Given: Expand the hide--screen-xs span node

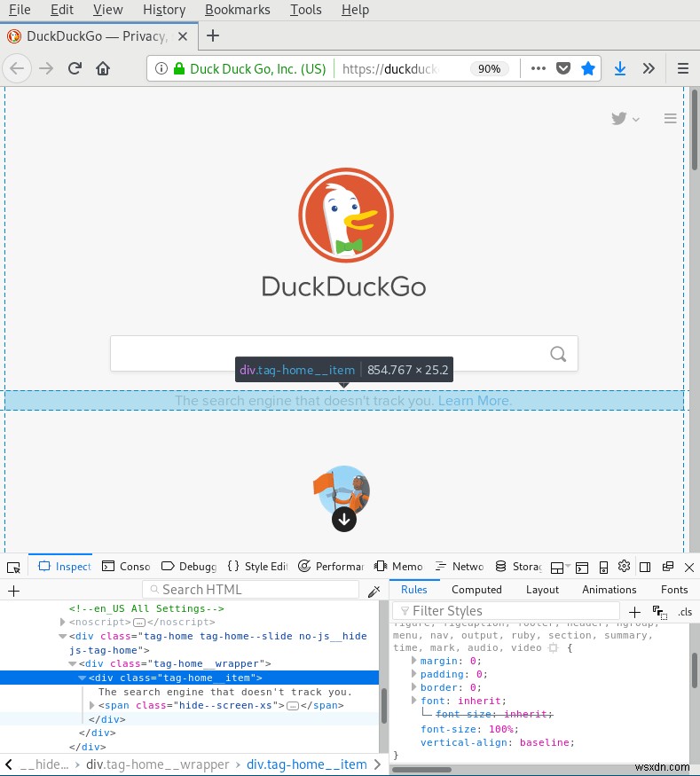Looking at the screenshot, I should click(x=91, y=705).
